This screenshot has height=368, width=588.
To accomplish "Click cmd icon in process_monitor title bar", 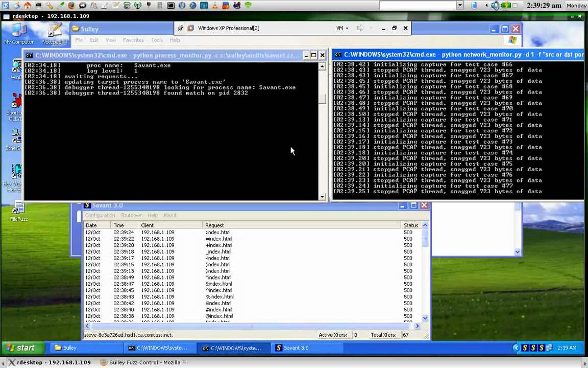I will [29, 56].
